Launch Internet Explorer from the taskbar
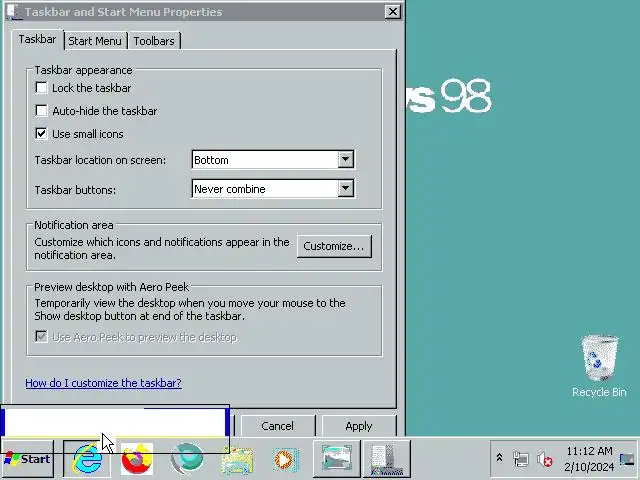This screenshot has width=640, height=480. pos(87,459)
